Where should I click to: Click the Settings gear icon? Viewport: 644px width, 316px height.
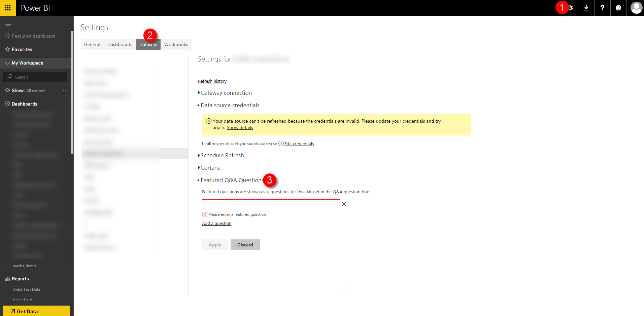[x=571, y=8]
